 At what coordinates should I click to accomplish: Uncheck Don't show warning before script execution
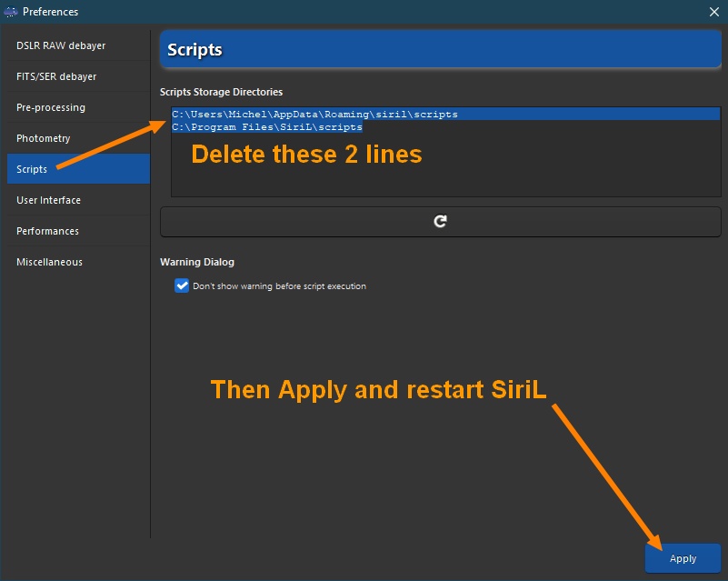tap(182, 285)
